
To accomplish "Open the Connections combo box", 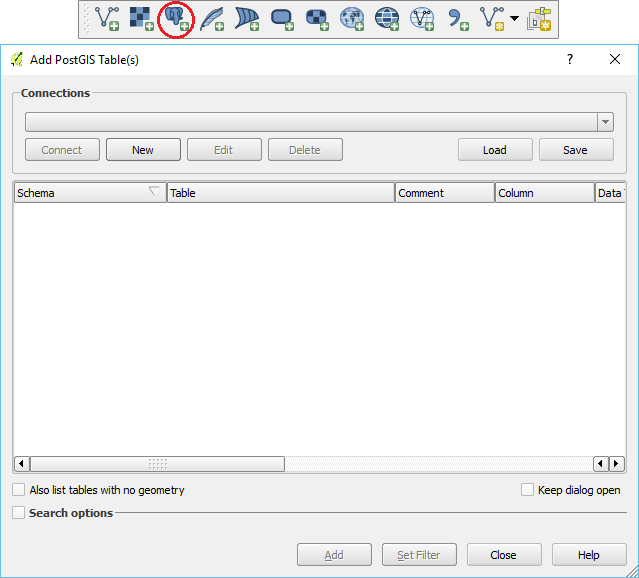I will [319, 122].
